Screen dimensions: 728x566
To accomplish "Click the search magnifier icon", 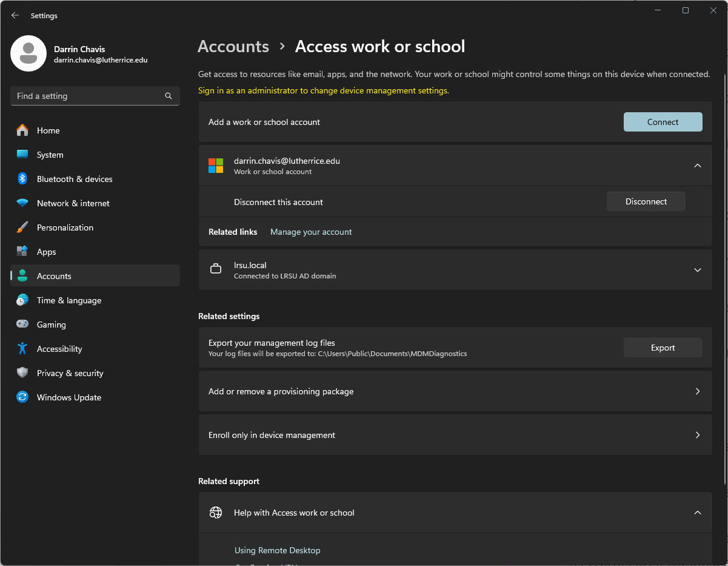I will pos(169,96).
